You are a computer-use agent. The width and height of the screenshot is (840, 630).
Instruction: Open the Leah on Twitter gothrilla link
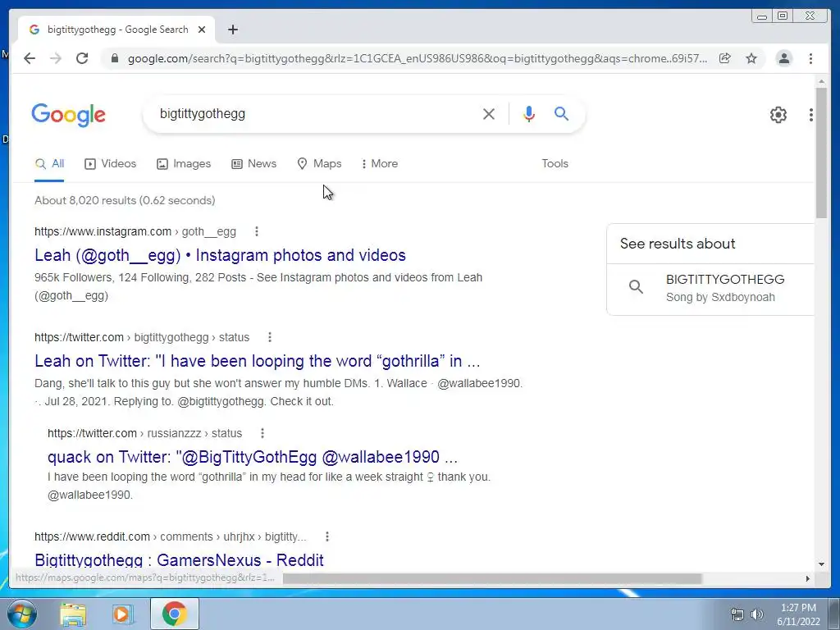pos(257,361)
